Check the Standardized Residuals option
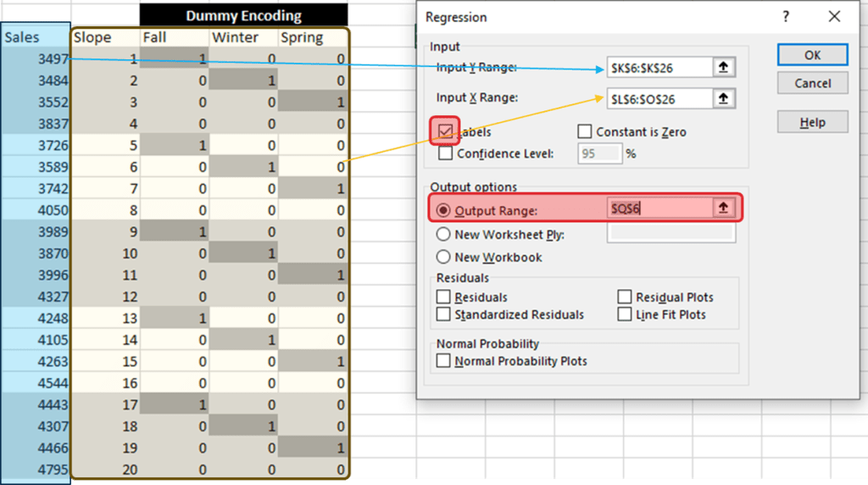Screen dimensions: 868x485 [x=443, y=315]
